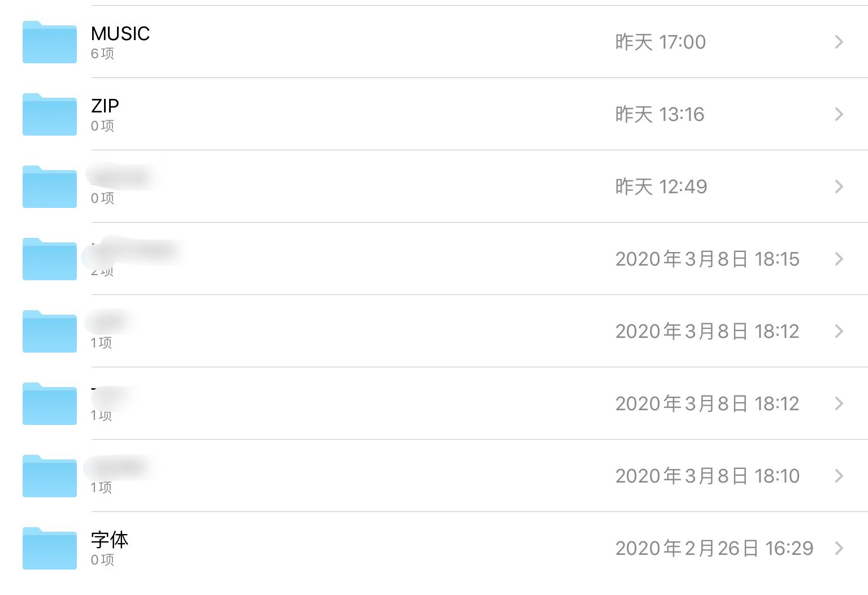Tap chevron beside 昨天 12:49
The image size is (868, 595).
839,186
